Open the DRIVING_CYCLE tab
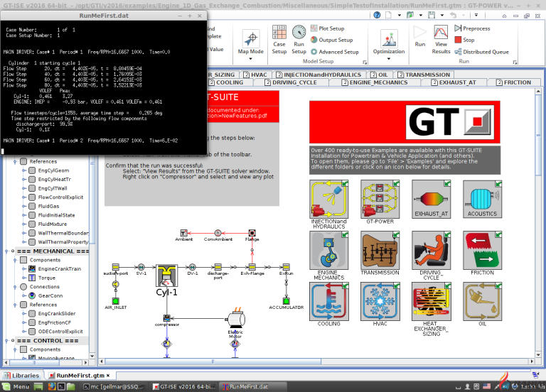 pos(291,82)
